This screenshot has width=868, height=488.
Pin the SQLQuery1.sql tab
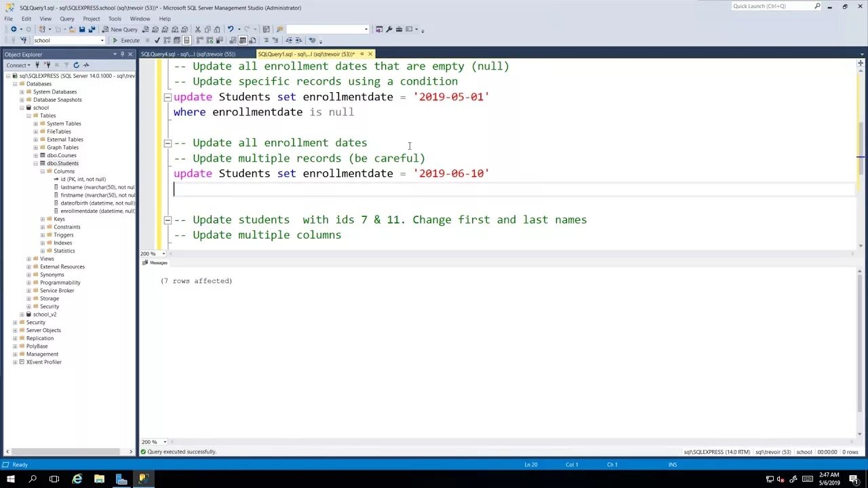pos(361,54)
